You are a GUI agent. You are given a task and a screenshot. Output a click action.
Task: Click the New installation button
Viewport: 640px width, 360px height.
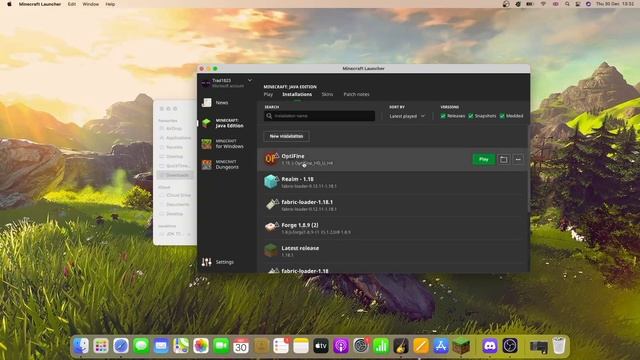[x=286, y=136]
